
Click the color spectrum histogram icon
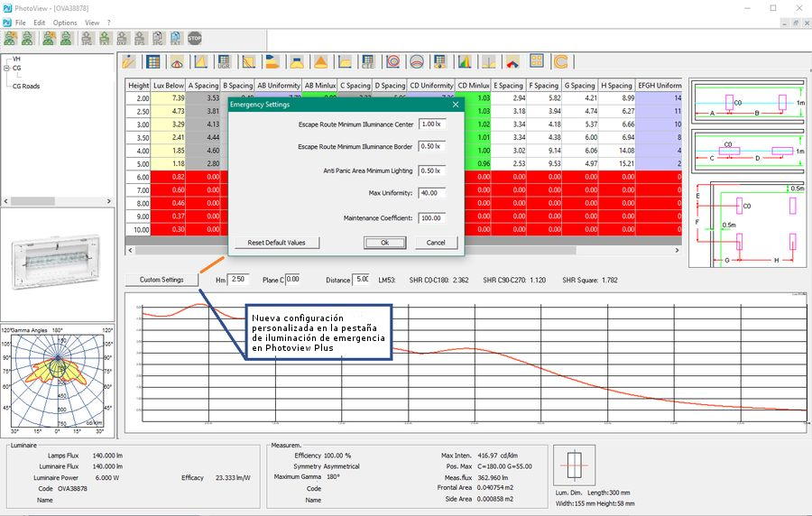pos(465,62)
